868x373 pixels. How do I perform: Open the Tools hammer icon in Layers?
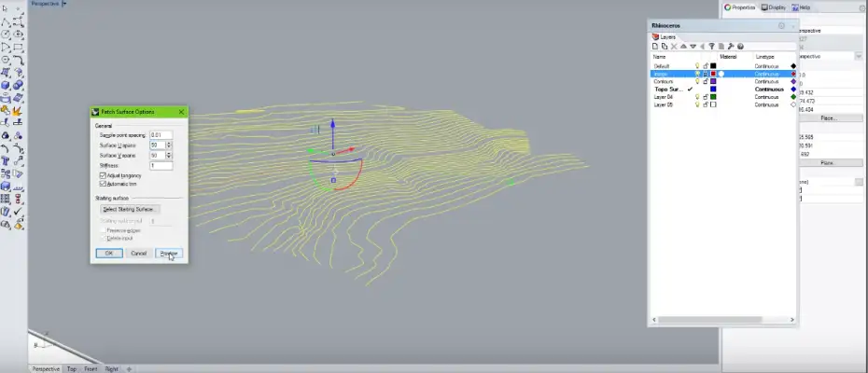point(731,47)
